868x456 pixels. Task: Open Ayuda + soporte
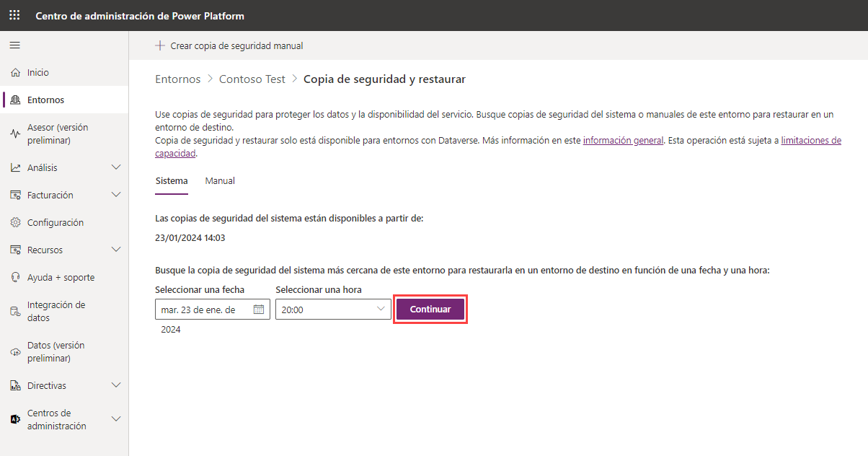(64, 278)
